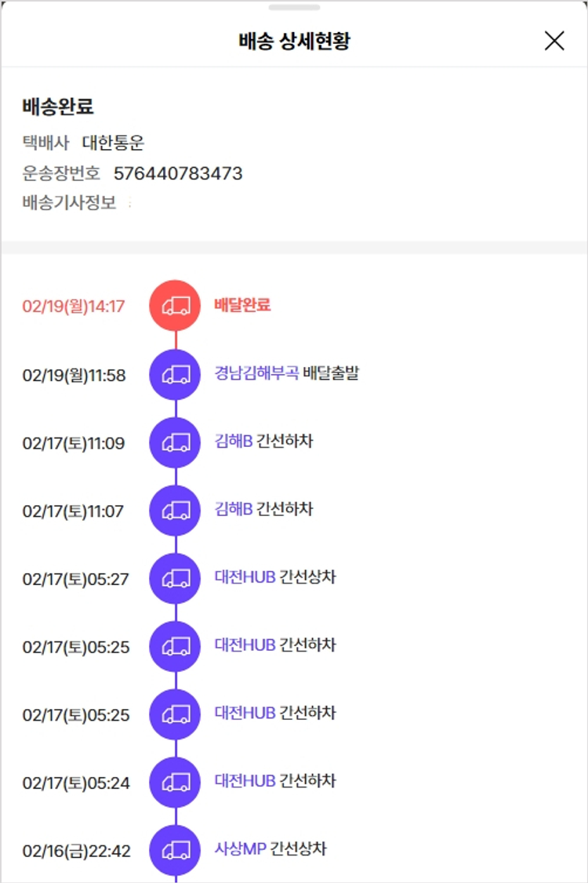This screenshot has width=588, height=883.
Task: Click truck icon at 02/17(토)11:07
Action: tap(176, 511)
